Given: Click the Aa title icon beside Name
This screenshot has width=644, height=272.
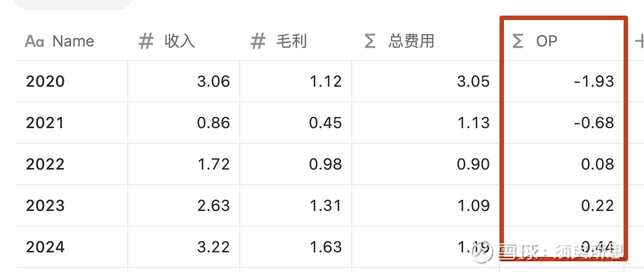Looking at the screenshot, I should [x=35, y=41].
